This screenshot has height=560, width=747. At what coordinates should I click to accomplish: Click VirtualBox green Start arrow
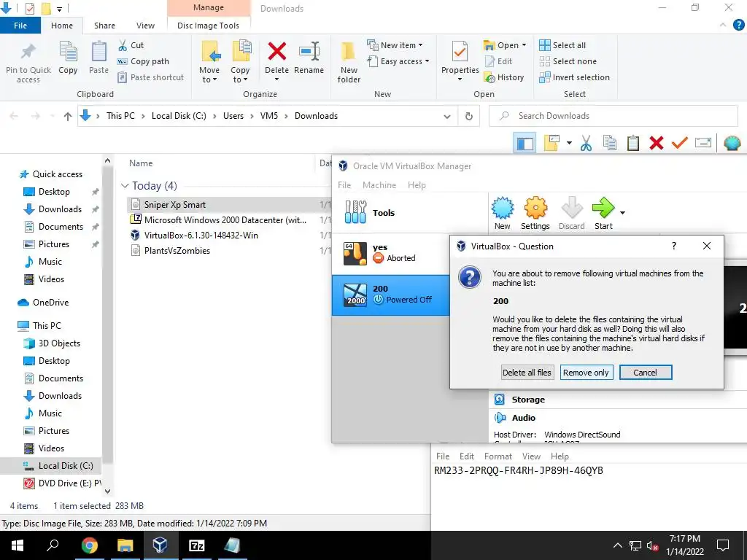click(x=603, y=208)
